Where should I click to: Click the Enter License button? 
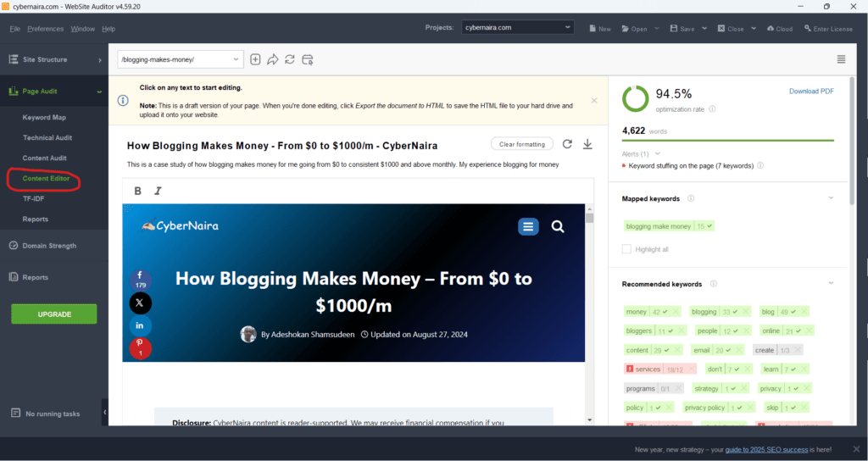click(829, 29)
